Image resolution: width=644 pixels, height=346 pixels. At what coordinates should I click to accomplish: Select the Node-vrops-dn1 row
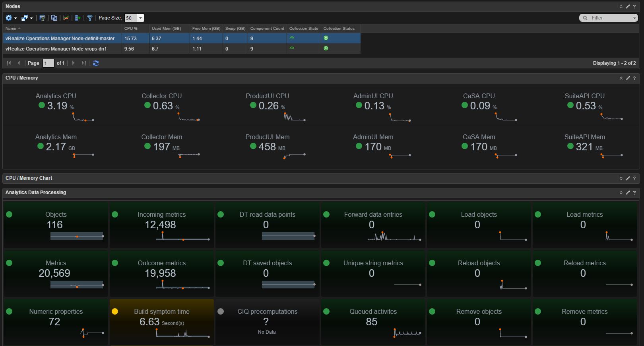182,49
